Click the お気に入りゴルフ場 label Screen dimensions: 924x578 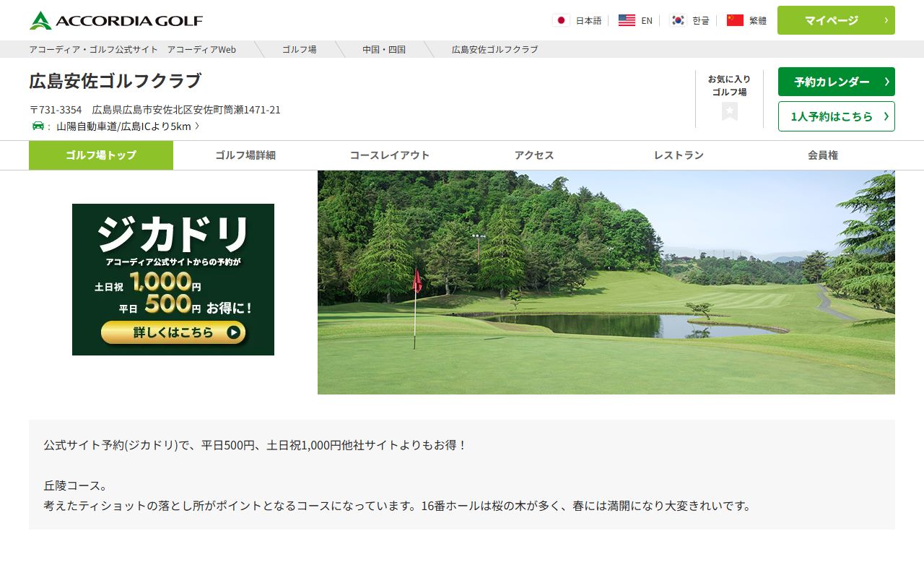point(729,85)
